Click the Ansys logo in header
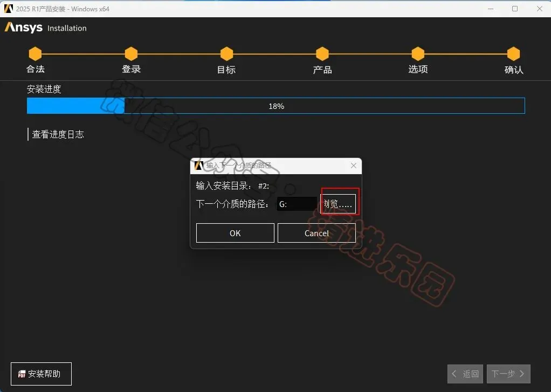 (24, 27)
